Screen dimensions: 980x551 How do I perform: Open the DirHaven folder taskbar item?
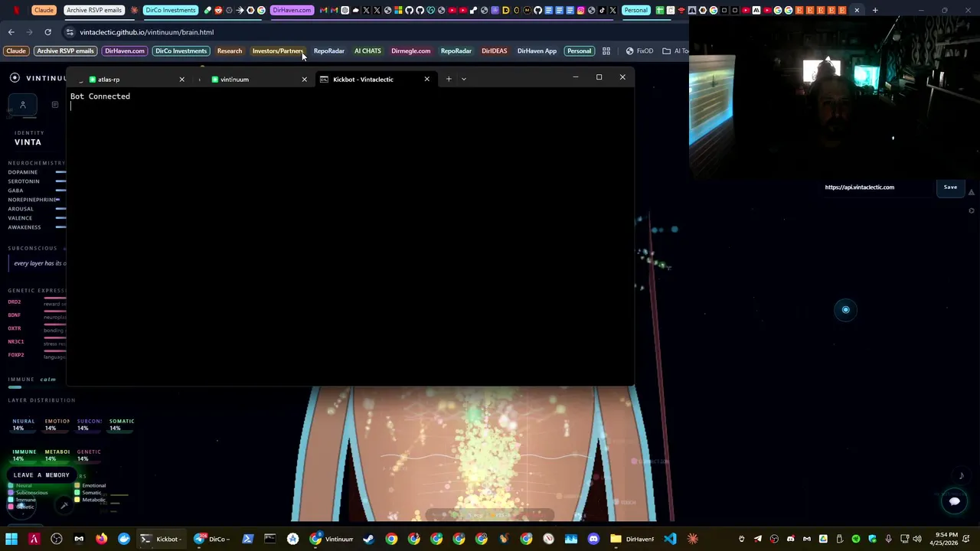click(632, 539)
